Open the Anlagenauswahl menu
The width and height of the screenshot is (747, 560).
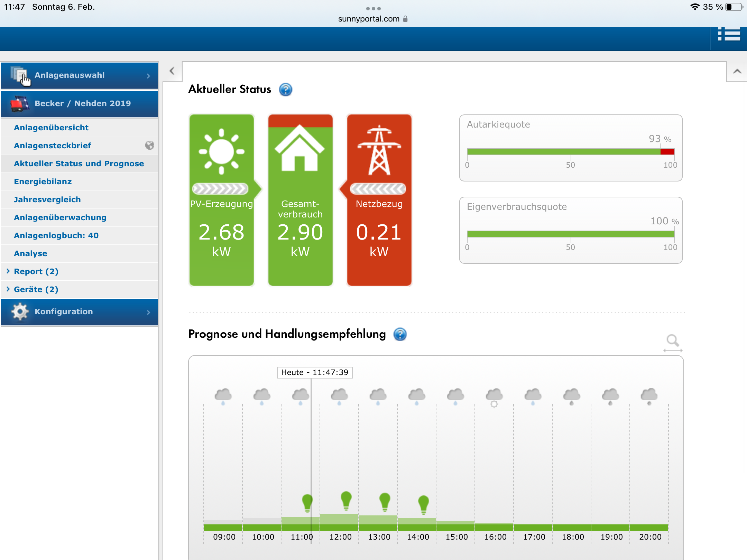80,75
